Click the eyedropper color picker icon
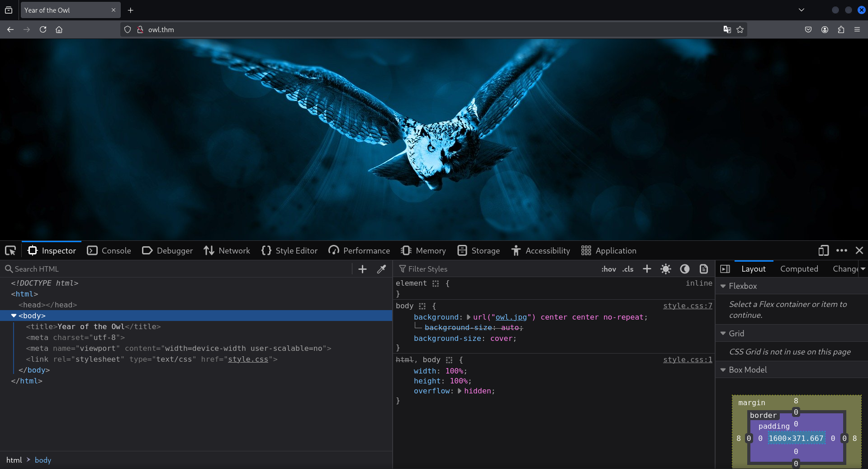 point(381,269)
